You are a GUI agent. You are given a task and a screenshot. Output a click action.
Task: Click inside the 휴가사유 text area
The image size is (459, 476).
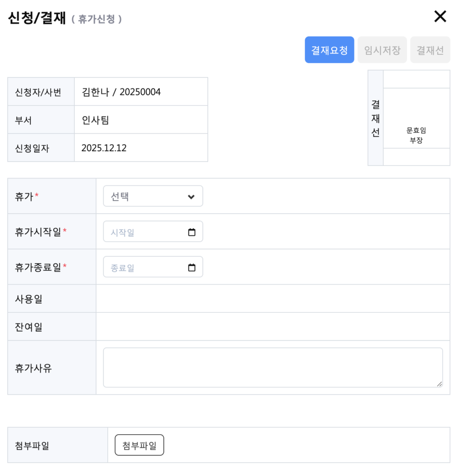[x=272, y=367]
